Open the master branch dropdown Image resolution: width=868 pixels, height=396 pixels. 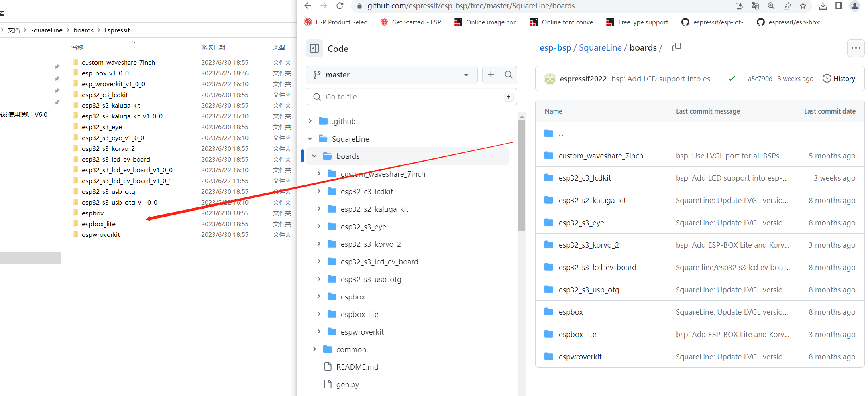tap(391, 75)
